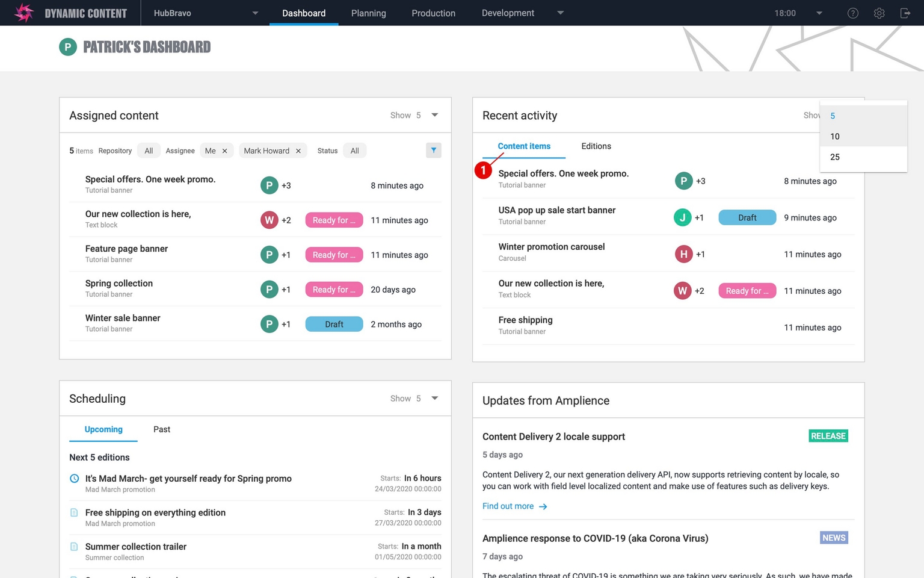The width and height of the screenshot is (924, 578).
Task: Switch to the Editions tab
Action: (596, 146)
